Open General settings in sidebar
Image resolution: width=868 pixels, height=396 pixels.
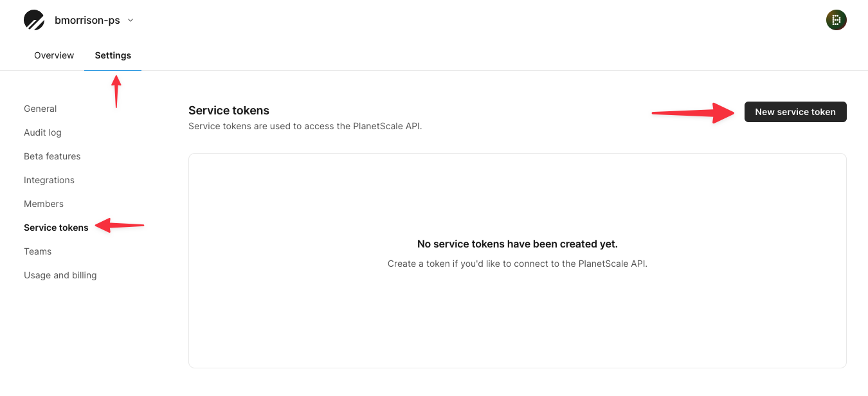tap(41, 109)
